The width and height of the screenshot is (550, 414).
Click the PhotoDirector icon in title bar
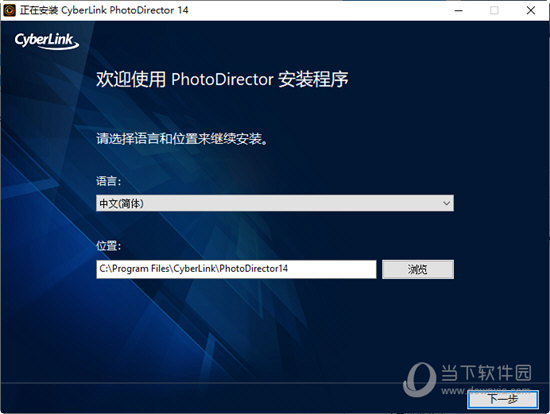pos(9,10)
